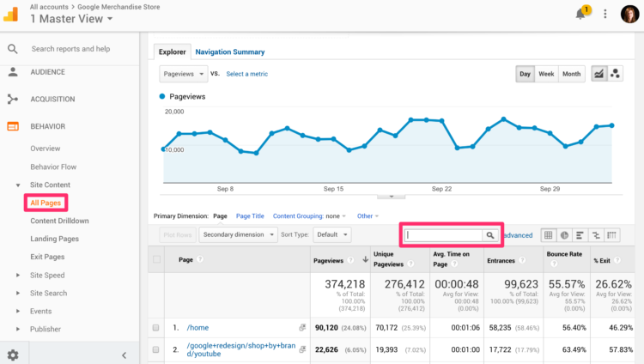Screen dimensions: 644x364
Task: Switch to the Explorer tab
Action: [172, 52]
